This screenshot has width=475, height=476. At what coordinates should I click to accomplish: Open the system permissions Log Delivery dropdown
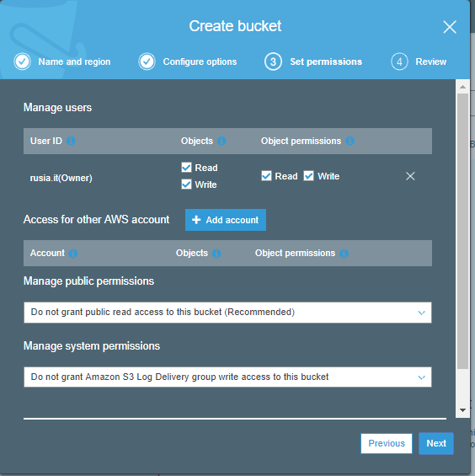(x=227, y=377)
